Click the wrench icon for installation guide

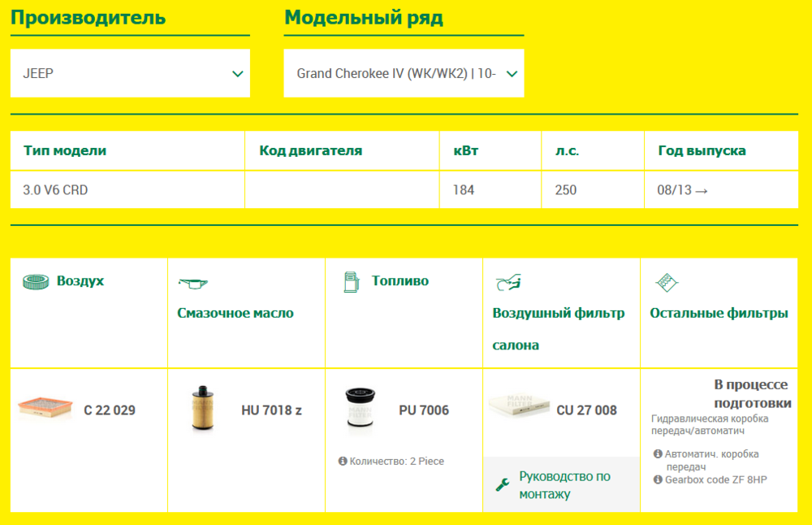tap(502, 485)
